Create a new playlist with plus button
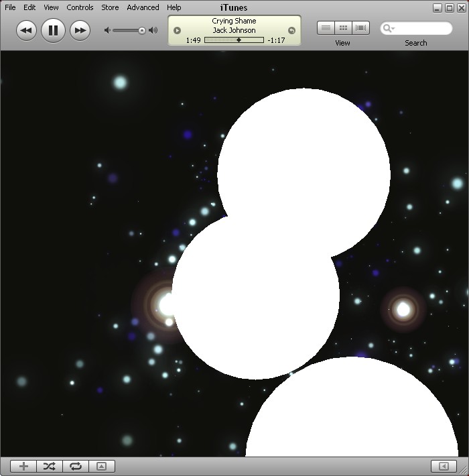Screen dimensions: 469x476 (23, 466)
